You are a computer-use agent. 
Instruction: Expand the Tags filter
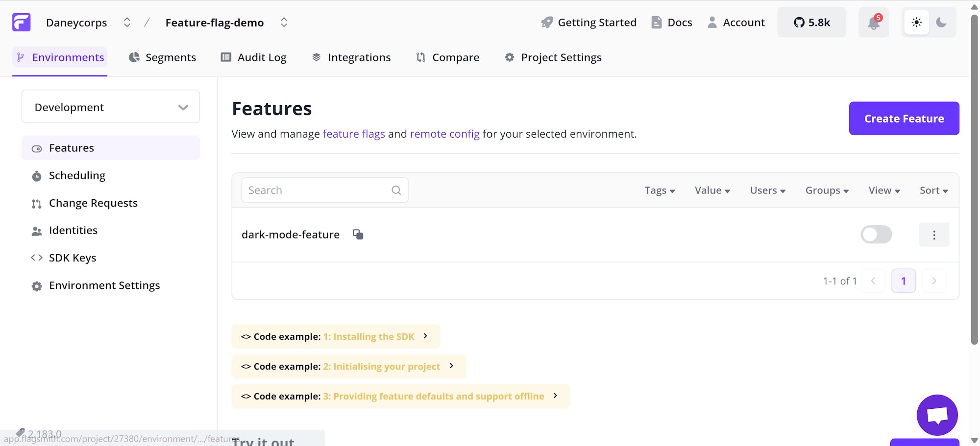tap(660, 190)
